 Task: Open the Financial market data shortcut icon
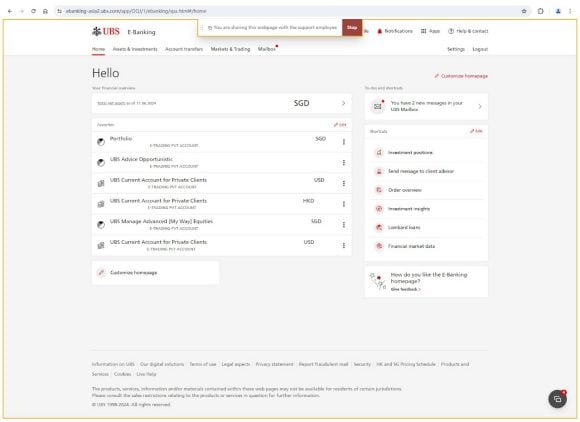pos(379,246)
